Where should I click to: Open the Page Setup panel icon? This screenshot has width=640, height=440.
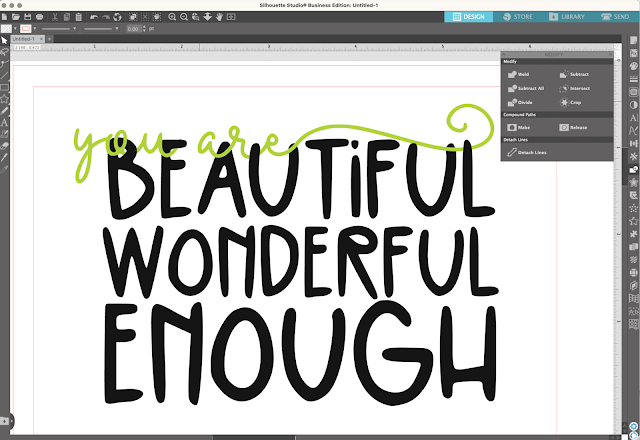[633, 40]
